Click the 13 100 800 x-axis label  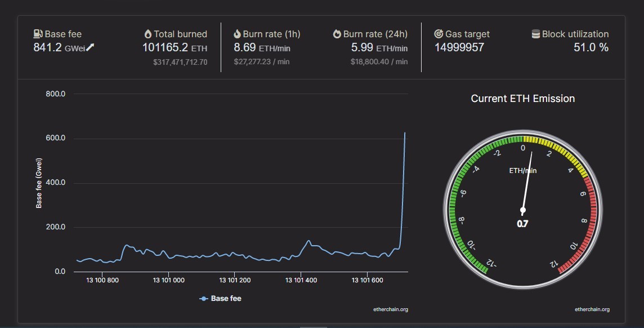point(102,280)
